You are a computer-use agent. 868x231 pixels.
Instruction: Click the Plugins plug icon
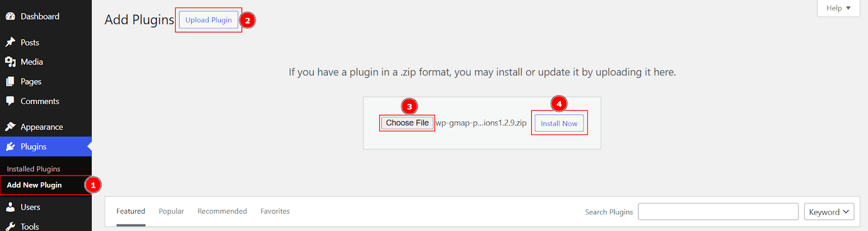coord(10,146)
